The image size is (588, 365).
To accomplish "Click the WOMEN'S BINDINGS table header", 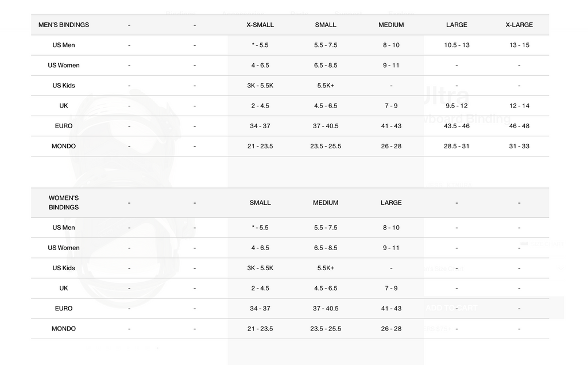I will point(64,203).
